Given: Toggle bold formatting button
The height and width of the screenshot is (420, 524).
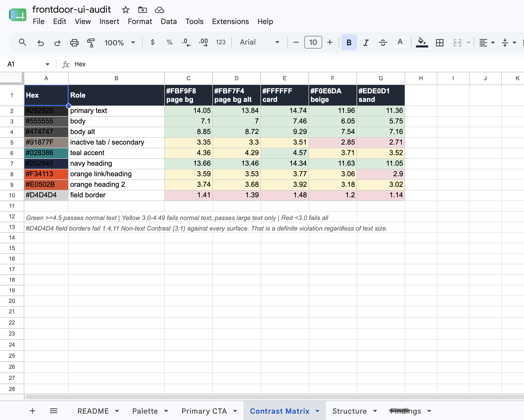Looking at the screenshot, I should pos(349,42).
